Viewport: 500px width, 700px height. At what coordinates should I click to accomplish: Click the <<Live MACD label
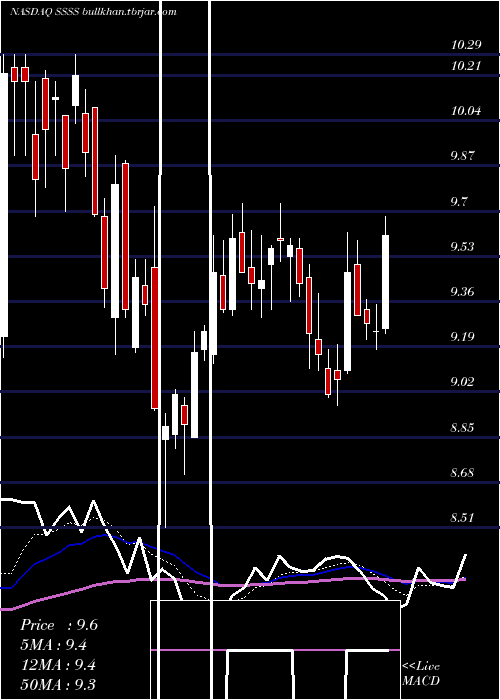point(421,674)
